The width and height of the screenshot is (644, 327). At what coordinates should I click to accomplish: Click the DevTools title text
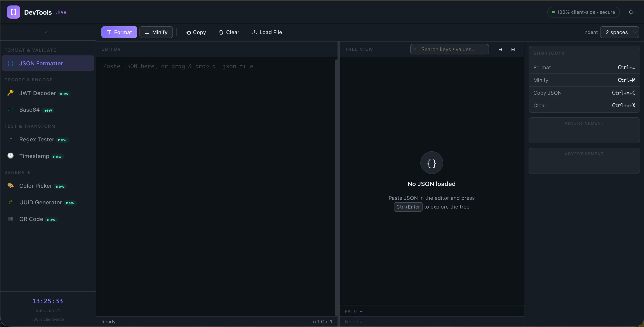coord(38,12)
